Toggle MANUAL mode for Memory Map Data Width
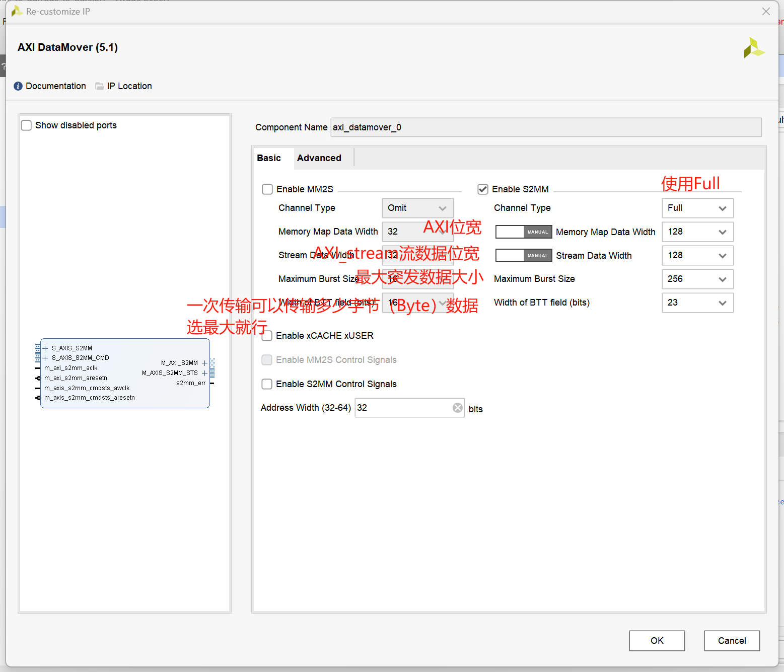This screenshot has width=784, height=672. pos(523,232)
